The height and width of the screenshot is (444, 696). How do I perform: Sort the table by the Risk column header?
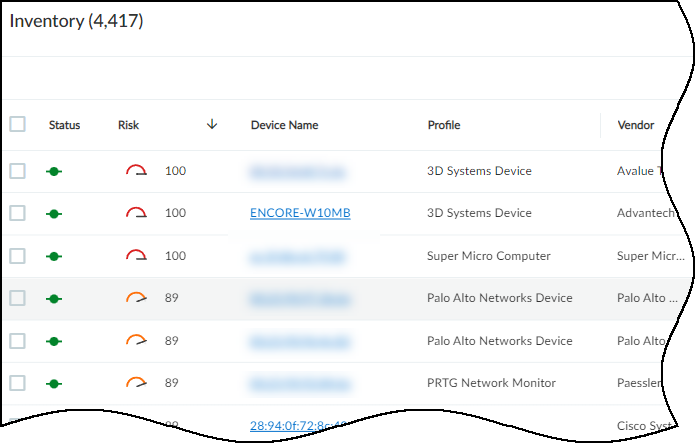tap(128, 126)
